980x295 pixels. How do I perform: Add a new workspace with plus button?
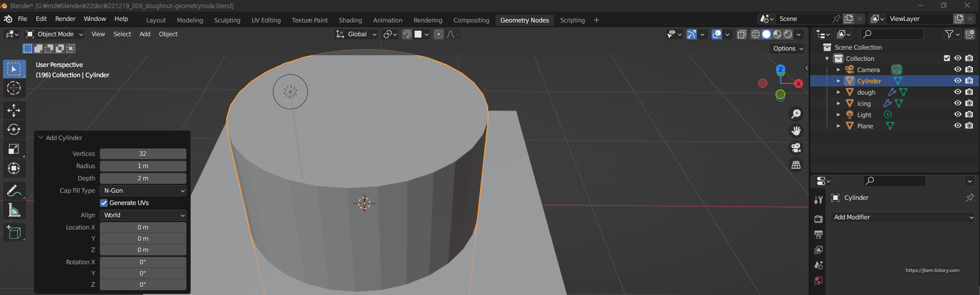[x=596, y=20]
